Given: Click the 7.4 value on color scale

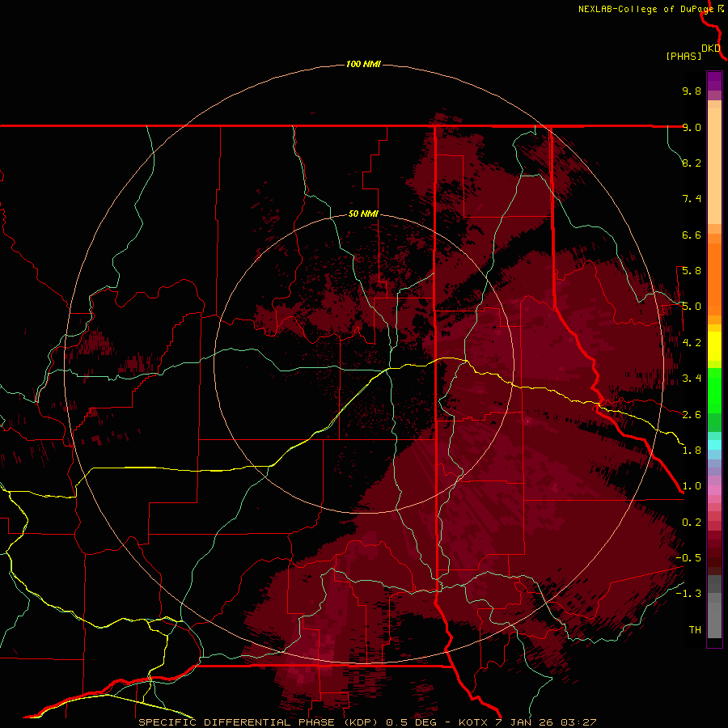Looking at the screenshot, I should click(692, 199).
